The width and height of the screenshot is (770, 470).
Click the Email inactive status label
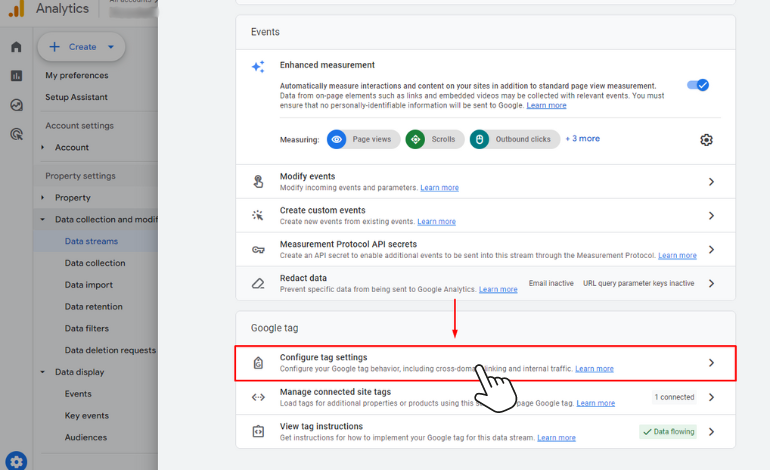(551, 283)
